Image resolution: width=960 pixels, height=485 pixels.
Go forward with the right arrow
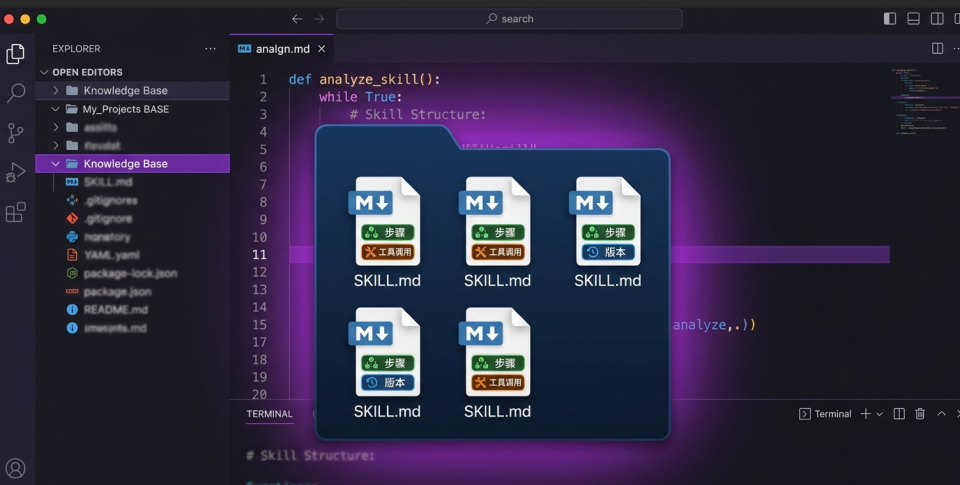[319, 19]
